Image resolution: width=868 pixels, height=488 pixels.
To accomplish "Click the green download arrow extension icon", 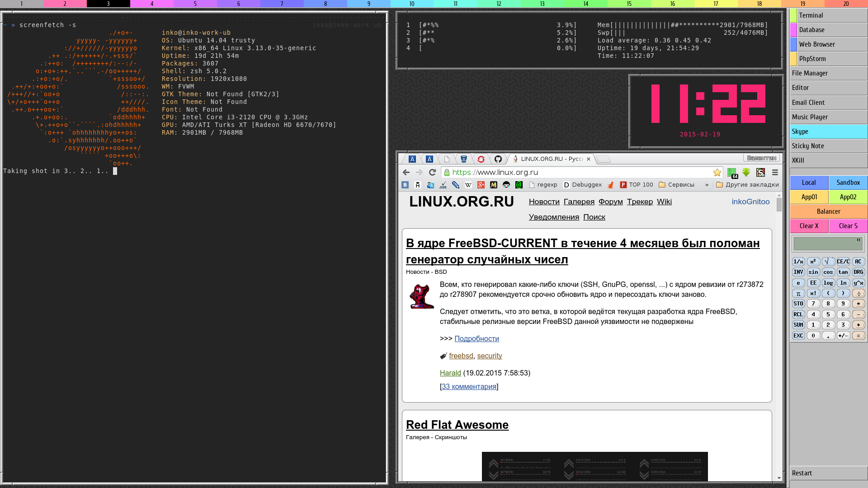I will (746, 172).
